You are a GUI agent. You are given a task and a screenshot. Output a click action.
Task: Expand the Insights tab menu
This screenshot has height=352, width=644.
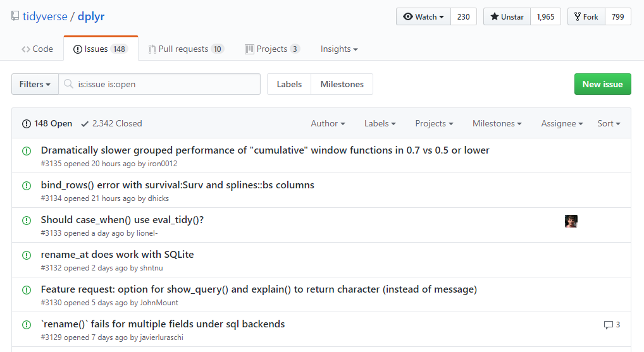click(x=339, y=49)
